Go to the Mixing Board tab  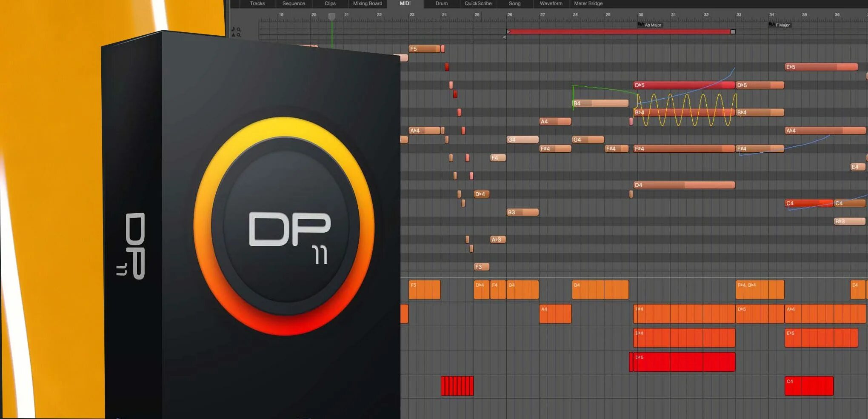tap(368, 3)
